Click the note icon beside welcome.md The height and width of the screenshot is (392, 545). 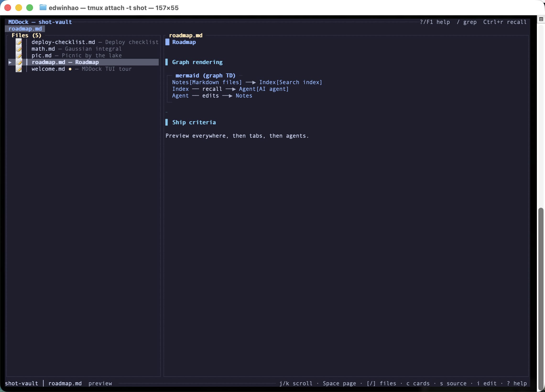(19, 69)
